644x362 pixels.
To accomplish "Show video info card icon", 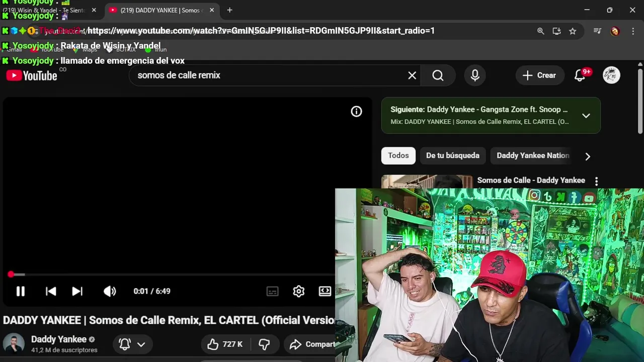I will [x=356, y=112].
